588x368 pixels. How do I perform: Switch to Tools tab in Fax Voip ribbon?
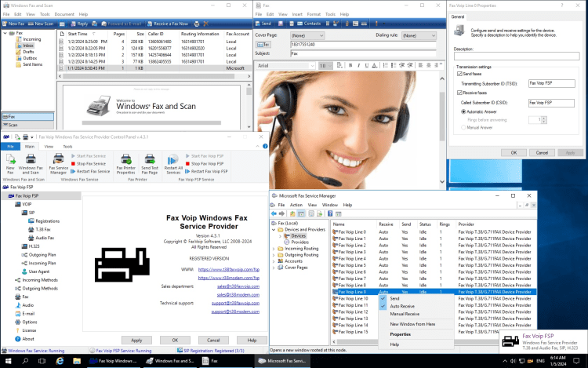tap(67, 147)
